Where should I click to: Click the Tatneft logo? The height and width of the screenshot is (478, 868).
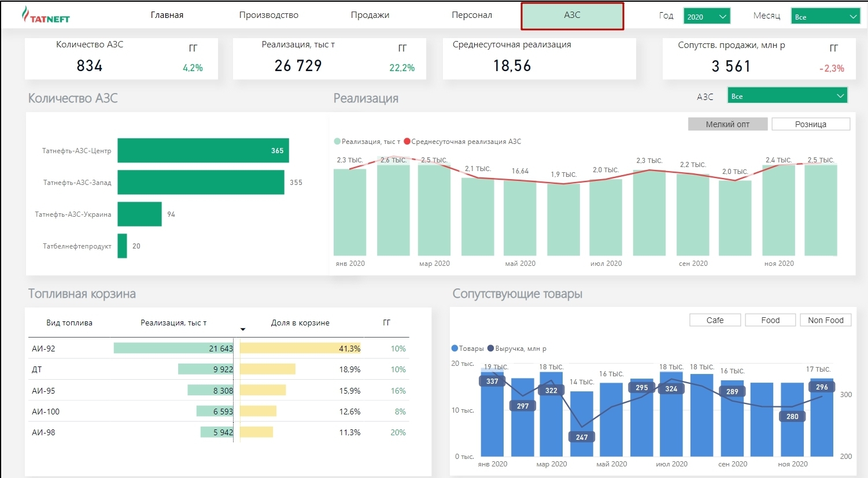(46, 15)
